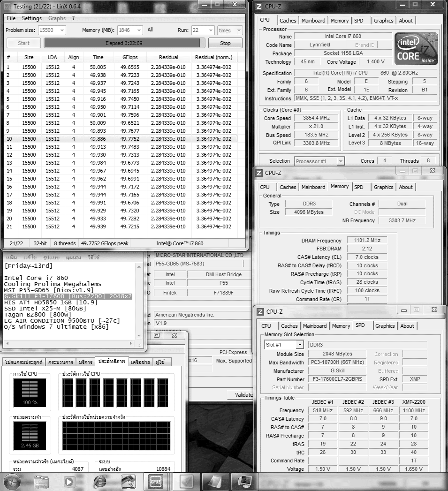Viewport: 448px width, 491px height.
Task: Select LinX result row 10 with 49.7752 GFlops
Action: 121,139
